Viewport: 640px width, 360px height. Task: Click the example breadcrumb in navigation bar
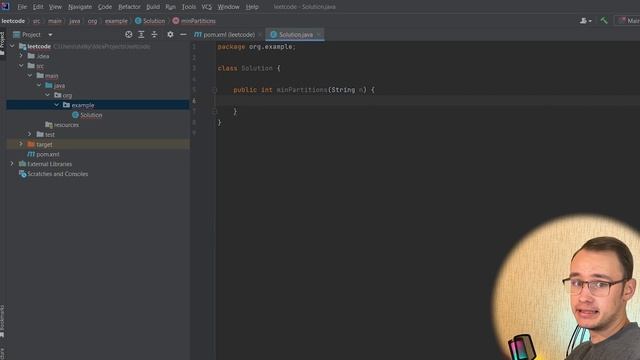pyautogui.click(x=116, y=21)
